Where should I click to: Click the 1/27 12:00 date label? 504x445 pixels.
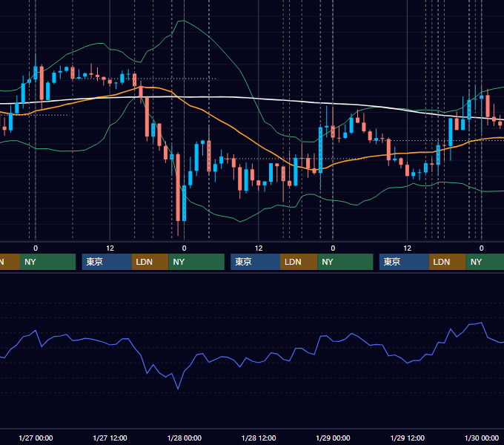pyautogui.click(x=110, y=438)
